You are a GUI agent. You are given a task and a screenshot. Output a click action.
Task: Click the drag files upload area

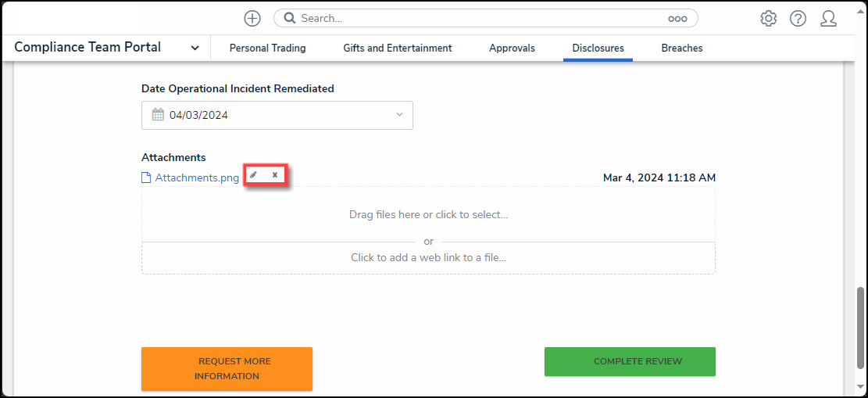click(428, 214)
